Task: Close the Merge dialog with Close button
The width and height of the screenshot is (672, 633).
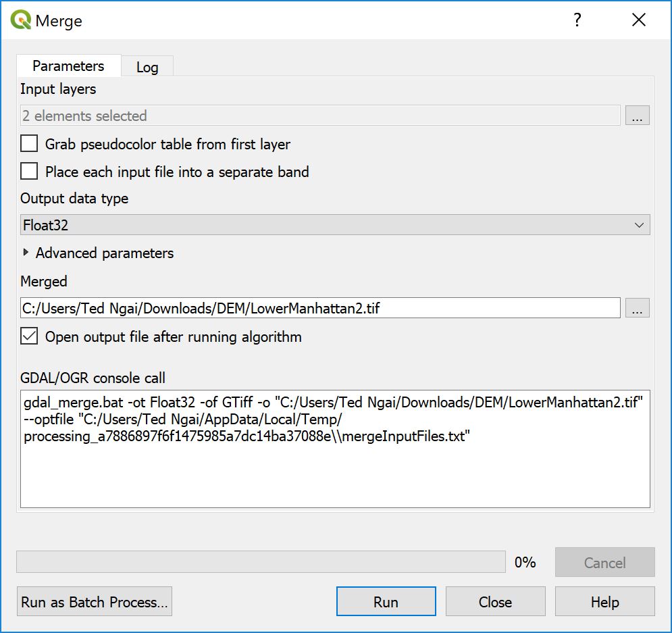Action: click(495, 601)
